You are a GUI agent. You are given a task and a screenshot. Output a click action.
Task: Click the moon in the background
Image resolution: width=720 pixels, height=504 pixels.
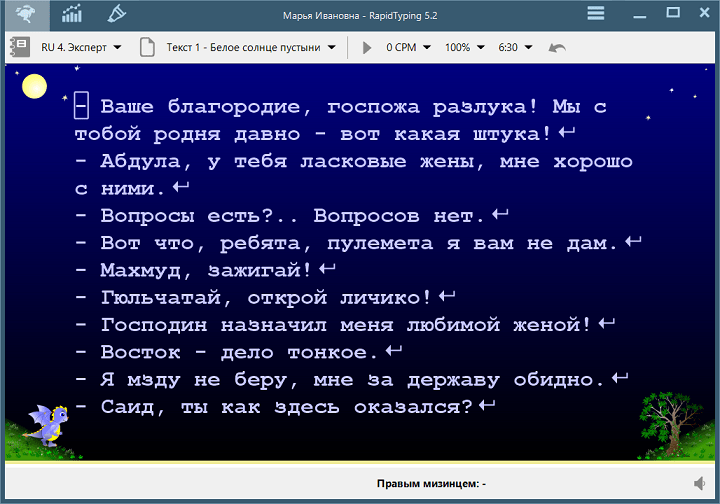(35, 86)
